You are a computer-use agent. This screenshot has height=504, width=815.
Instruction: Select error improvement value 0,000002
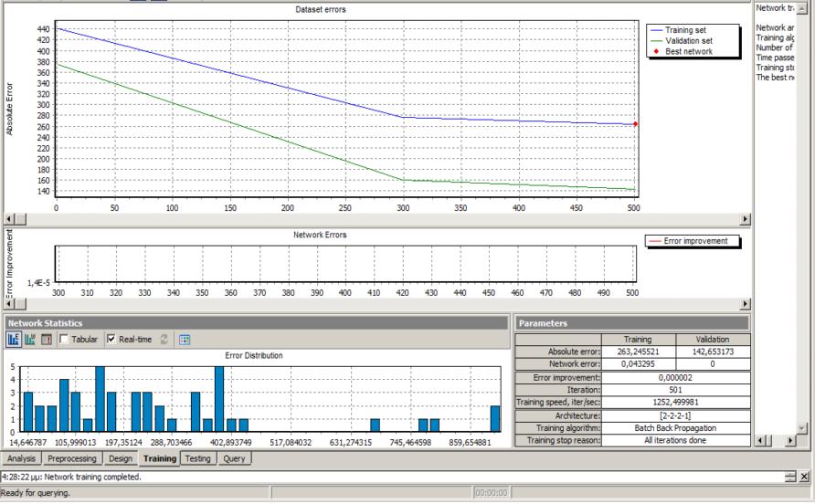(x=675, y=378)
